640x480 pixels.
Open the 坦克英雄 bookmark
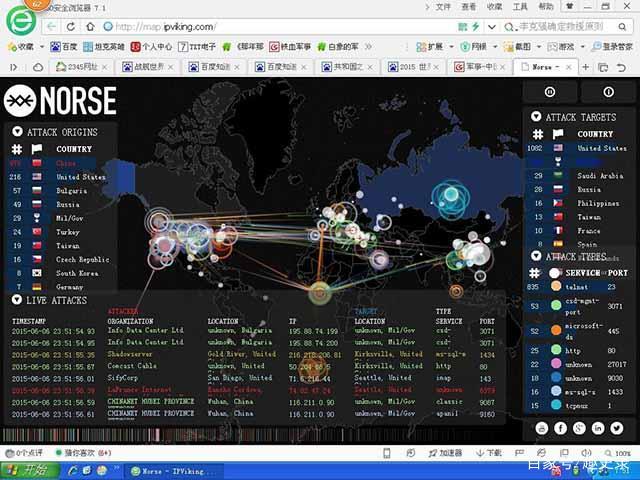click(x=104, y=47)
